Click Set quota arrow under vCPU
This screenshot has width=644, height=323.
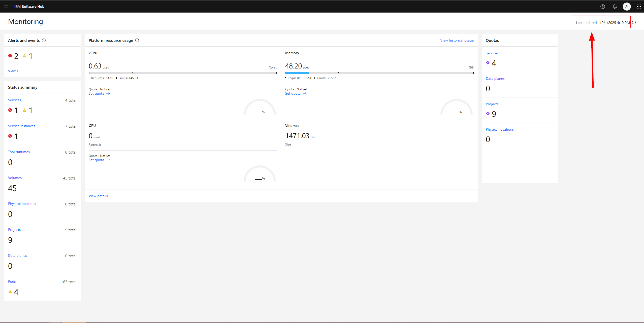108,93
